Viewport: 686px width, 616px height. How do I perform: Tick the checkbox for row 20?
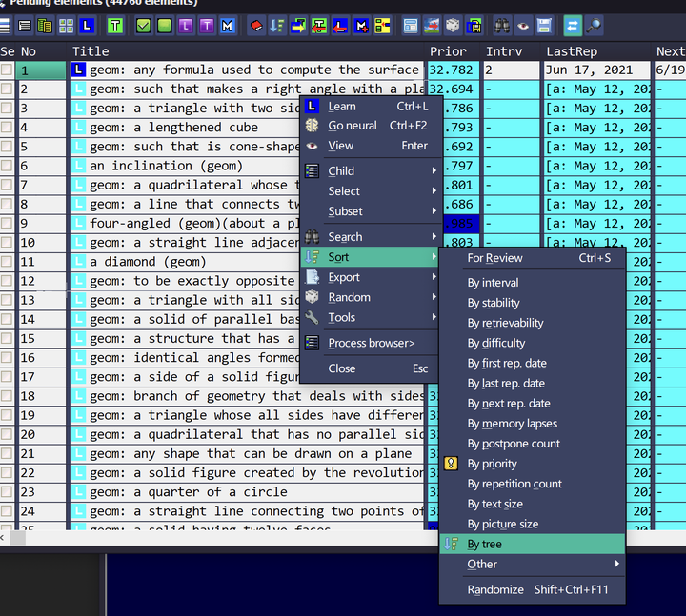tap(8, 434)
